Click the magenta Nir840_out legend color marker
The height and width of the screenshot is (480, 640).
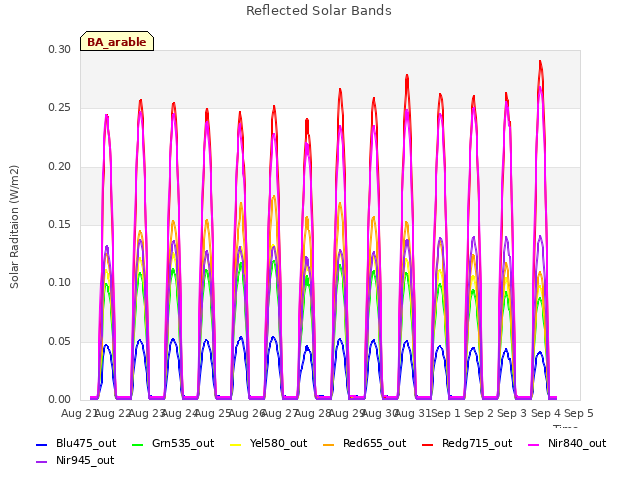[533, 444]
